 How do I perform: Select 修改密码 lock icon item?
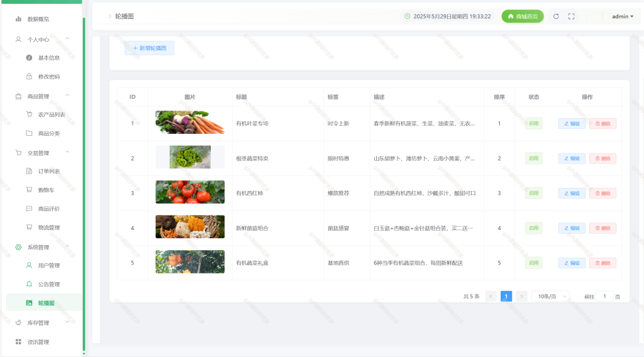coord(29,76)
